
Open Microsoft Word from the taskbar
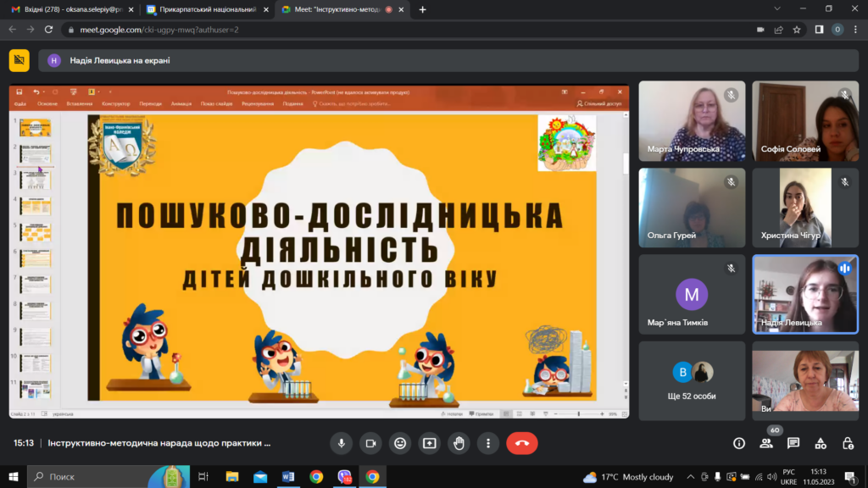point(288,476)
